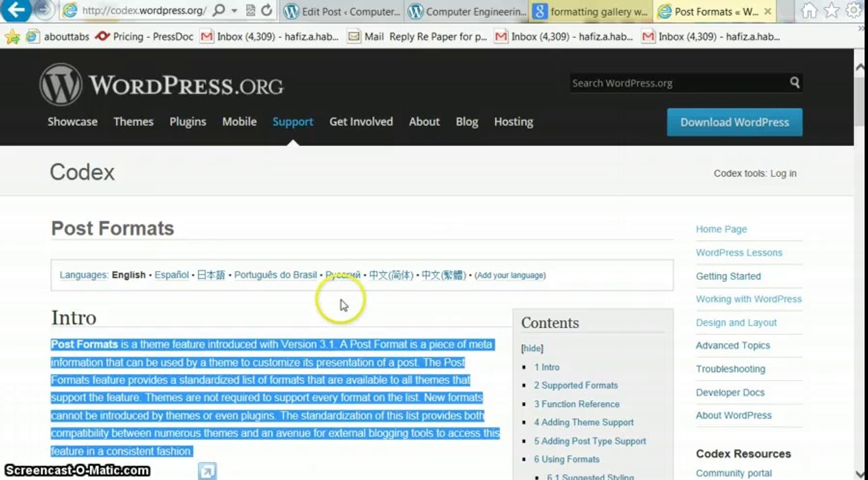Screen dimensions: 868x480
Task: Click the Search WordPress.org field
Action: click(x=679, y=83)
